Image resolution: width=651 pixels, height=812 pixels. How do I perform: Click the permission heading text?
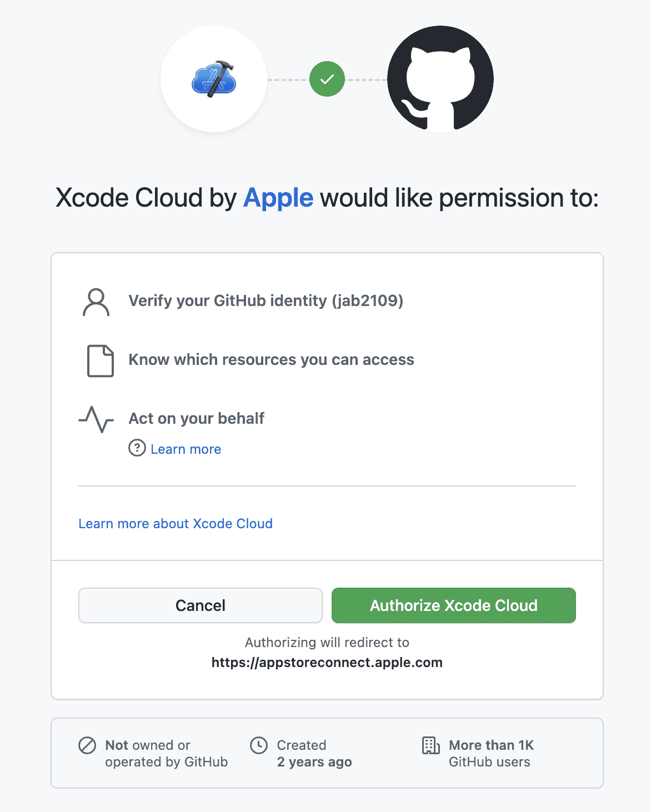(x=327, y=198)
